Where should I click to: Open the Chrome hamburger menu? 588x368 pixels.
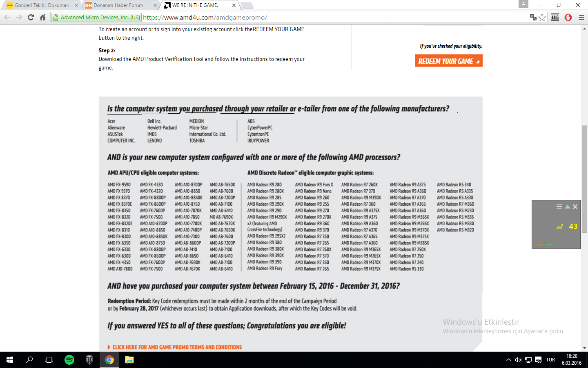[581, 17]
